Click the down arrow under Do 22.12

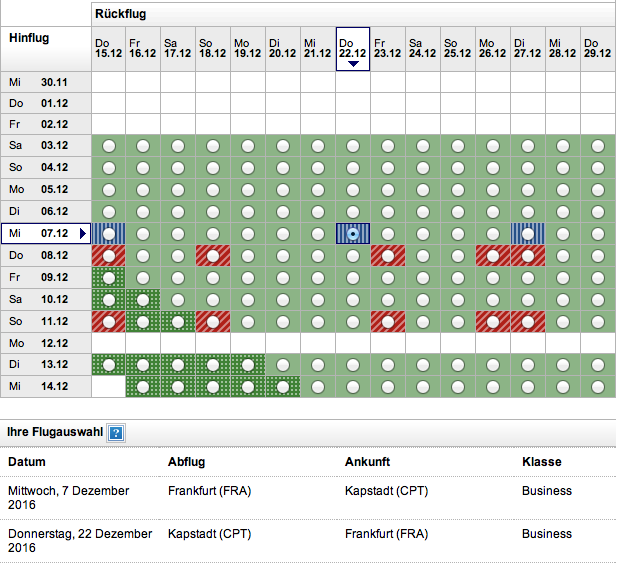tap(352, 64)
